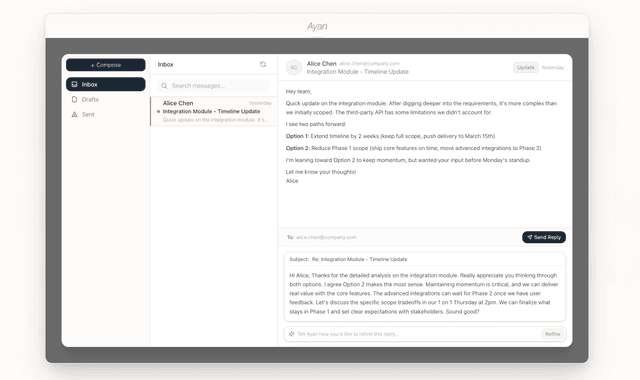640x380 pixels.
Task: Click the Search messages field
Action: coord(213,86)
